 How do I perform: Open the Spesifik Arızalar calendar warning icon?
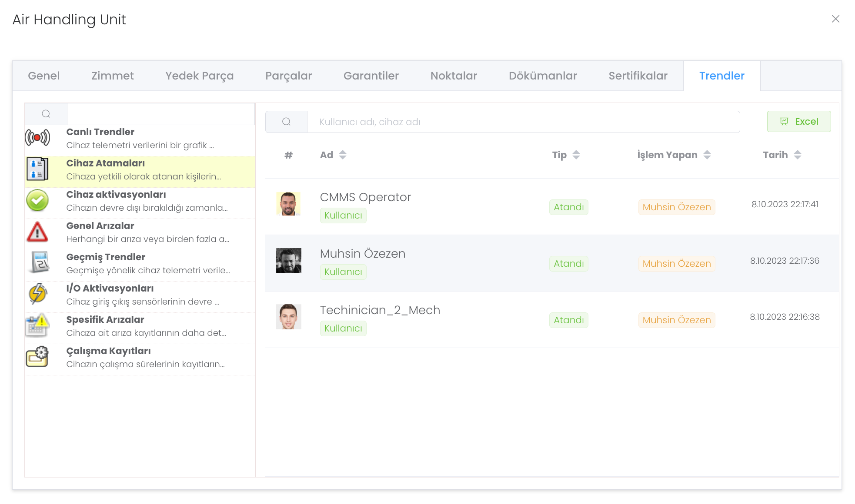coord(37,325)
